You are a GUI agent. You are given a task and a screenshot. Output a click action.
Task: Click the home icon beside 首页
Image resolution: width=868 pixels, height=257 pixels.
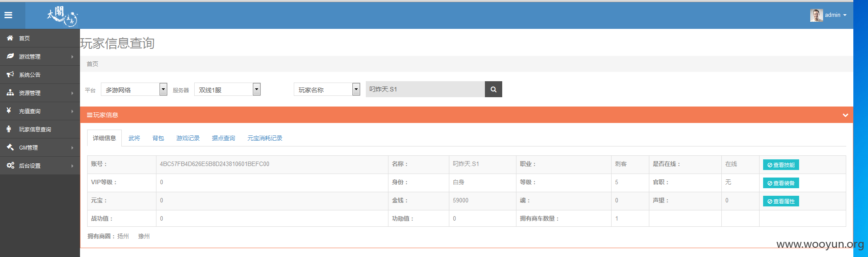point(10,38)
